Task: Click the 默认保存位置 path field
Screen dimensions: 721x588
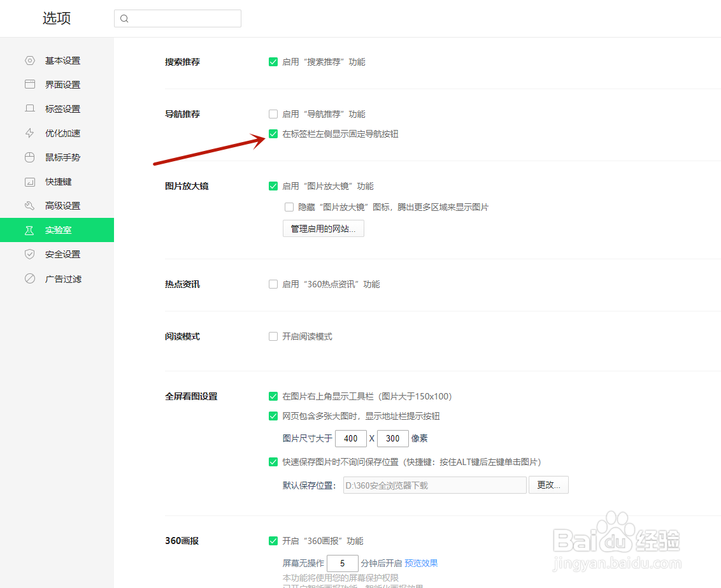Action: click(434, 485)
